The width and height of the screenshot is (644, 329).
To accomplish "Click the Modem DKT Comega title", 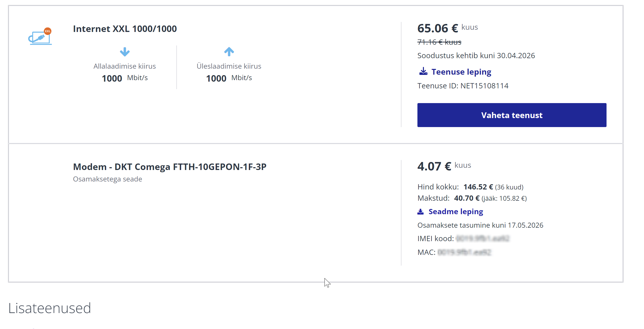I will pos(170,167).
